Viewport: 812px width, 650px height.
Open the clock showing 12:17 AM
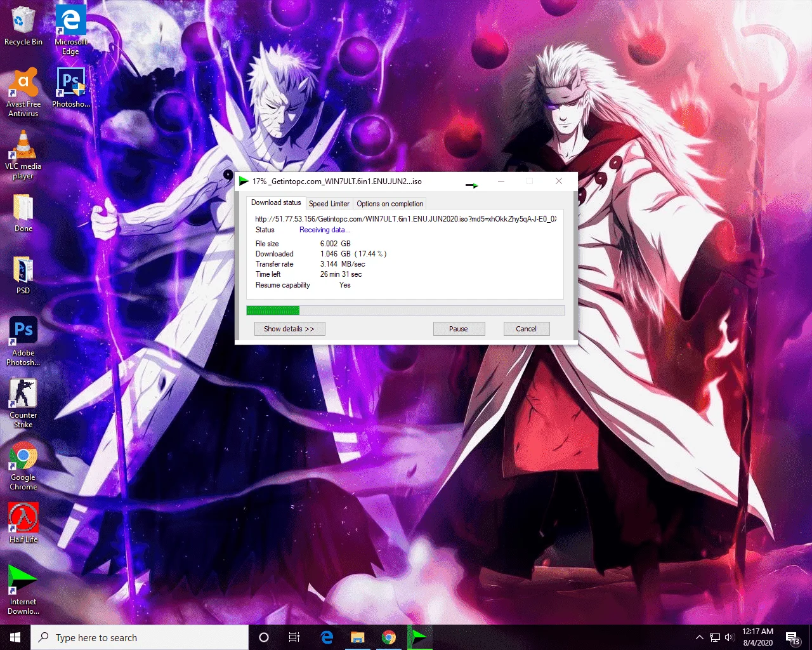tap(758, 637)
